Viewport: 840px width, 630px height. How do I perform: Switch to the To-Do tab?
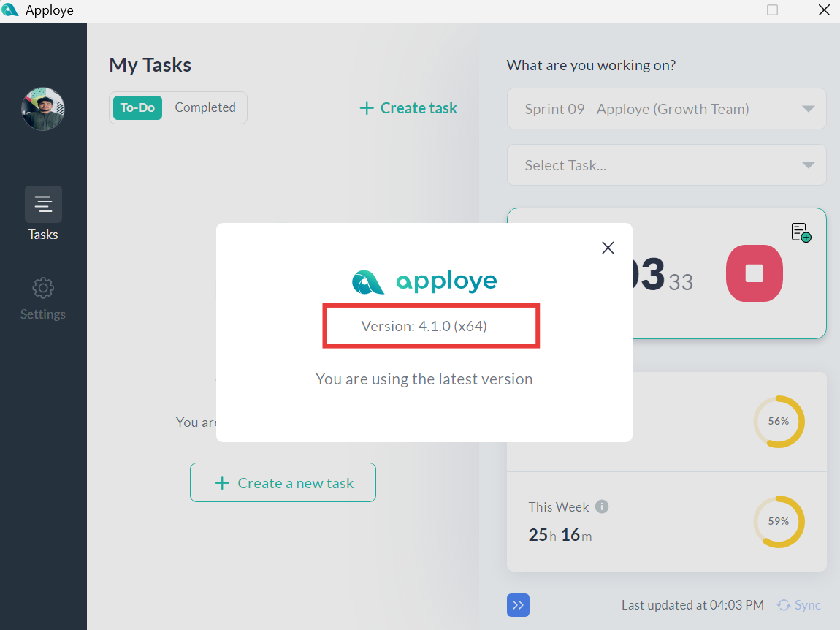click(x=137, y=107)
